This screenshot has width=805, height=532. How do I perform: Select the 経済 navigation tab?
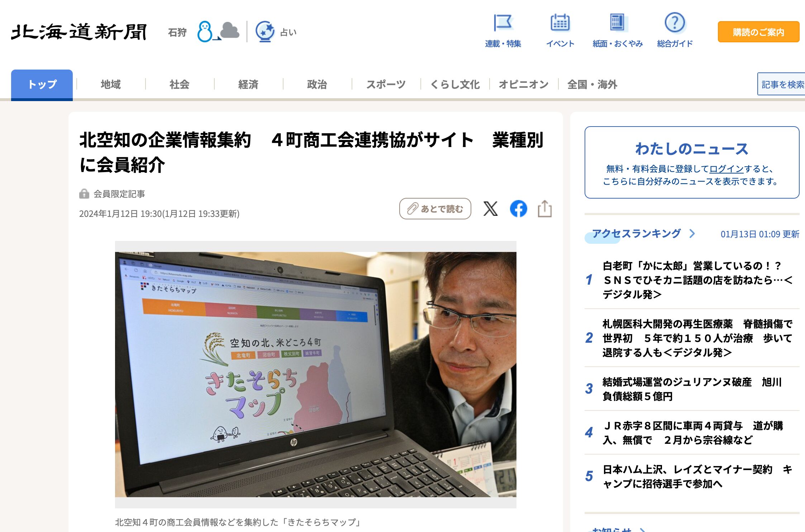point(248,84)
